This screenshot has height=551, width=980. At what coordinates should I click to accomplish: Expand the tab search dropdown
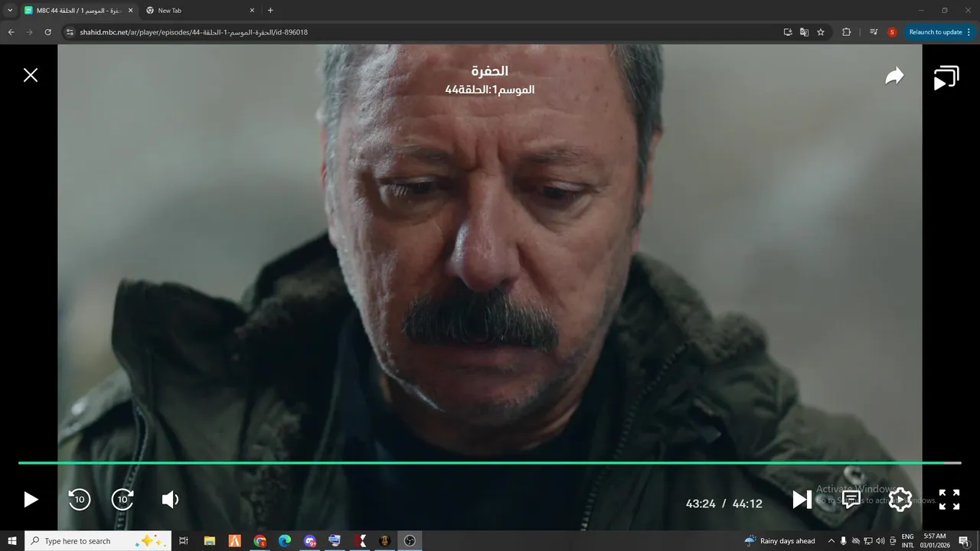tap(10, 11)
